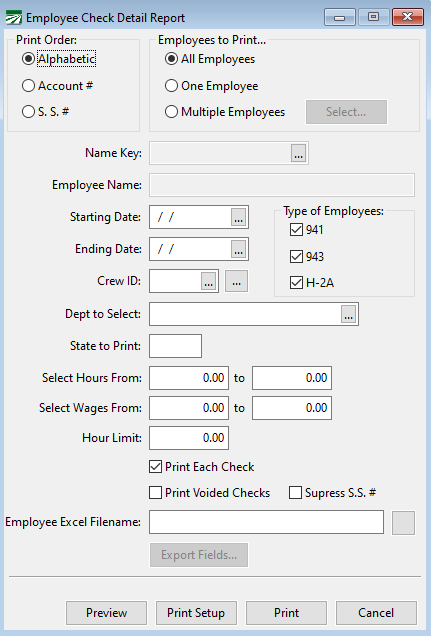Screen dimensions: 431x636
Task: Click the blank browse button beside the Excel Filename field
Action: (x=403, y=522)
